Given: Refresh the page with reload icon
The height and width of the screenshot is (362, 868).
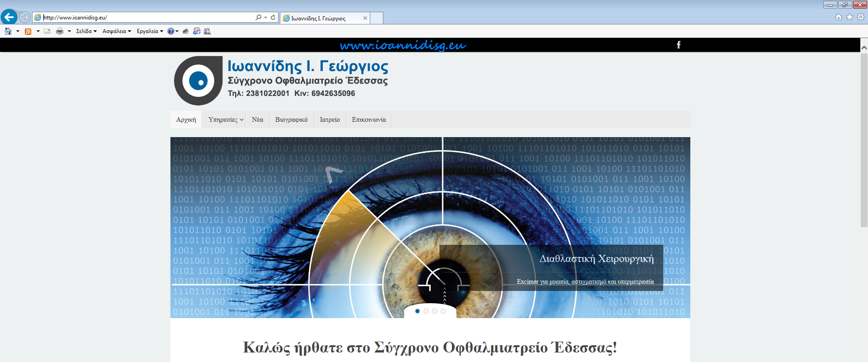Looking at the screenshot, I should [273, 17].
